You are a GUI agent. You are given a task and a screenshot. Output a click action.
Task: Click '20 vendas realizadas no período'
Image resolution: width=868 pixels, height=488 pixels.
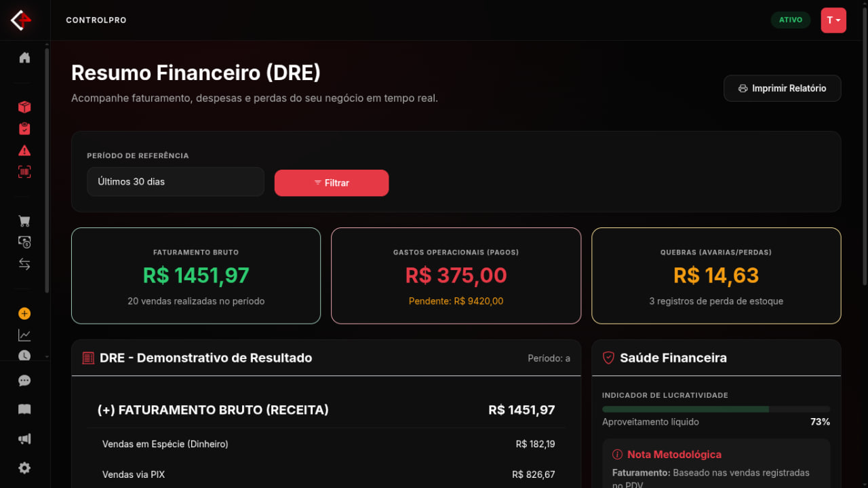coord(196,301)
